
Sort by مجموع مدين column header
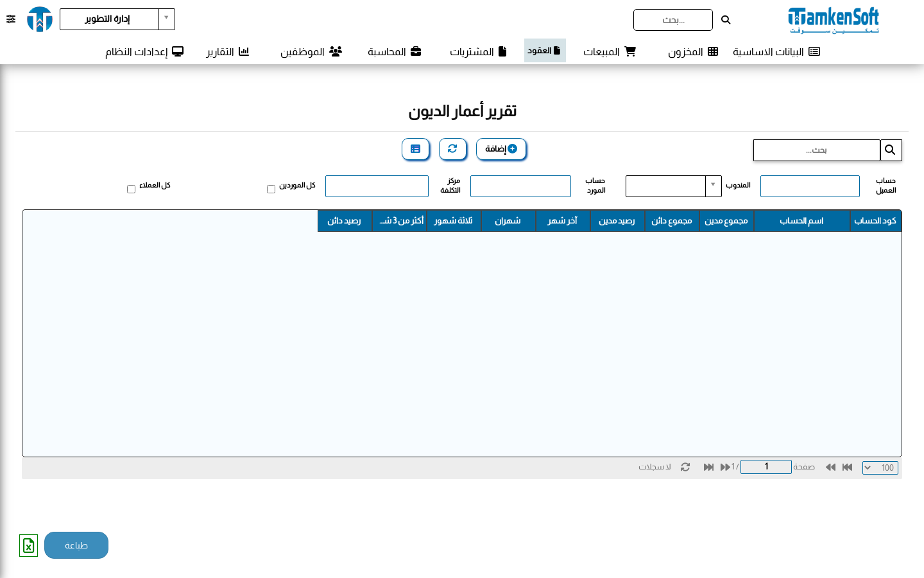coord(726,221)
